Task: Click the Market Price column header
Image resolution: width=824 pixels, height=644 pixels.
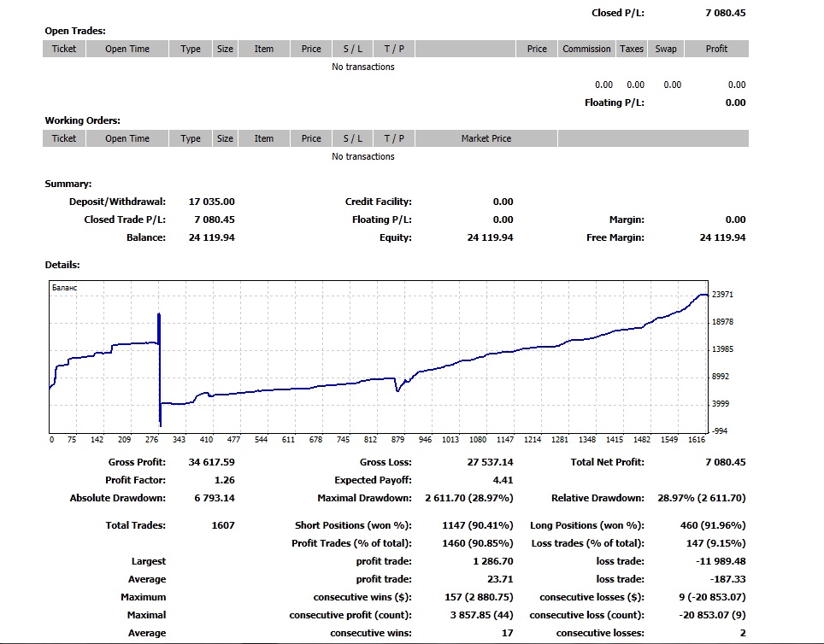Action: pyautogui.click(x=486, y=138)
